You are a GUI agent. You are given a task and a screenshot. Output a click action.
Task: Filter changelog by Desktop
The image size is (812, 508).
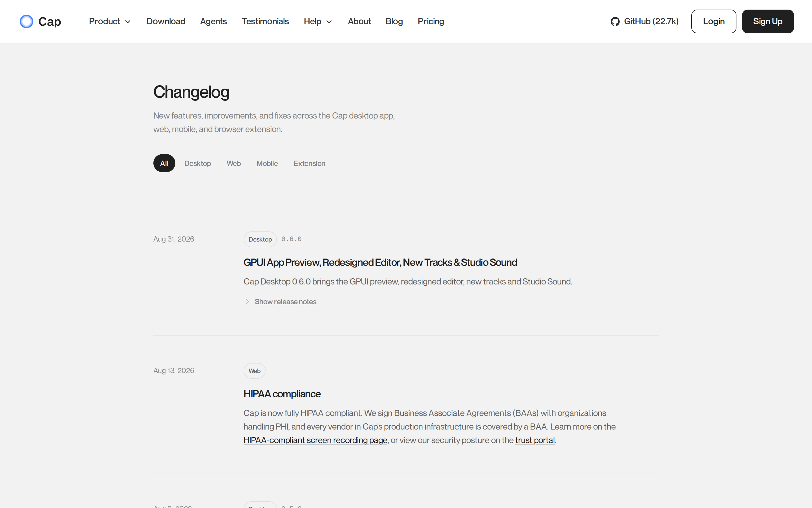click(198, 163)
